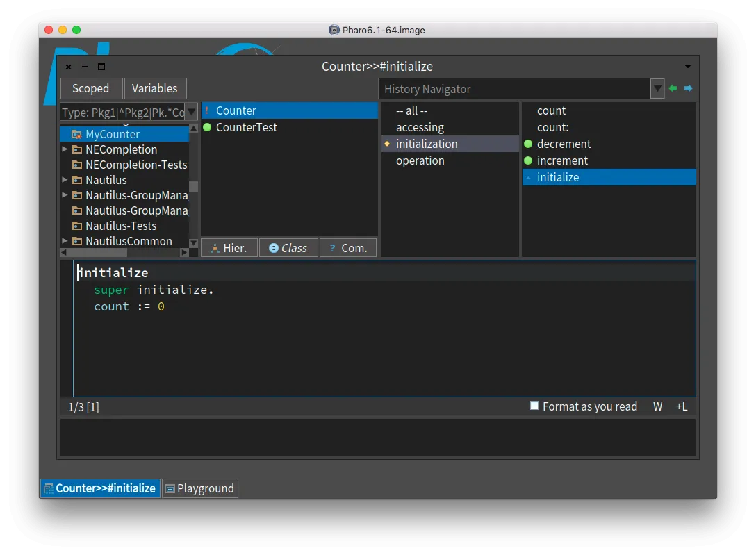Viewport: 756px width, 555px height.
Task: Click the green dot beside decrement method
Action: point(528,144)
